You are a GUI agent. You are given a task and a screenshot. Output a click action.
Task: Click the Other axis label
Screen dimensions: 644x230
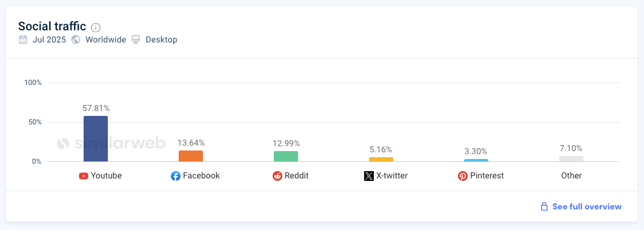tap(571, 176)
